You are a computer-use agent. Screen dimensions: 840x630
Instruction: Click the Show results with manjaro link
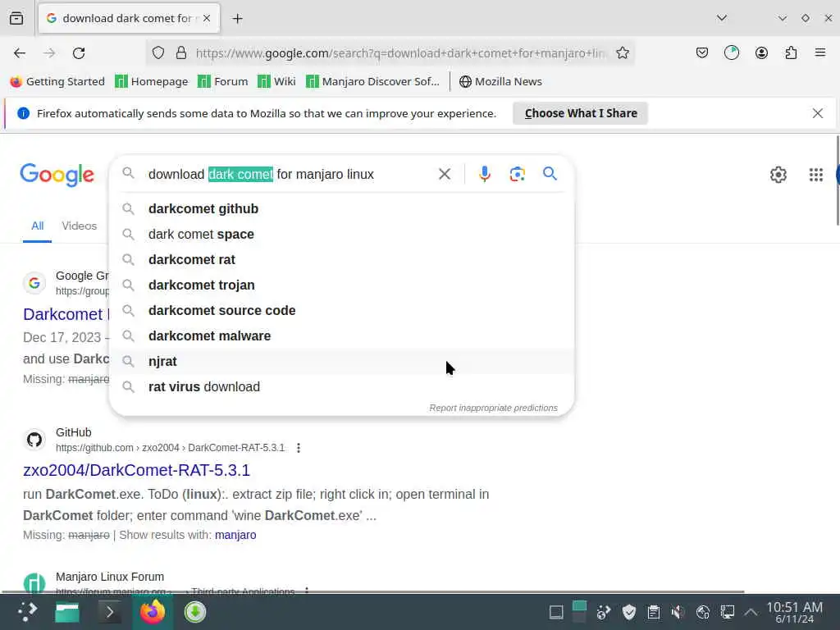pyautogui.click(x=235, y=535)
